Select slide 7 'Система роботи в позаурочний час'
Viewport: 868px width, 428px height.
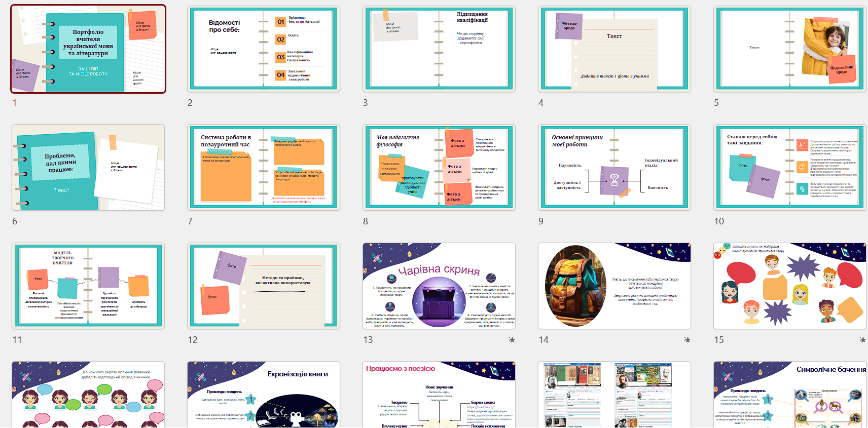[x=264, y=168]
